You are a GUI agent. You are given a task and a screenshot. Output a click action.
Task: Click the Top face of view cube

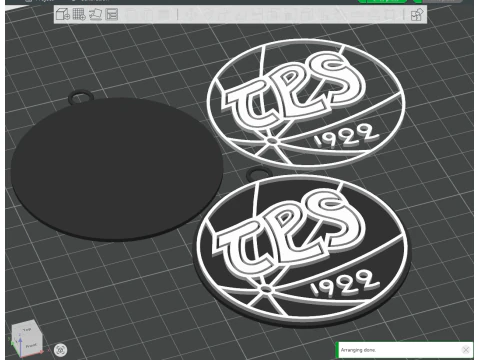click(x=26, y=330)
